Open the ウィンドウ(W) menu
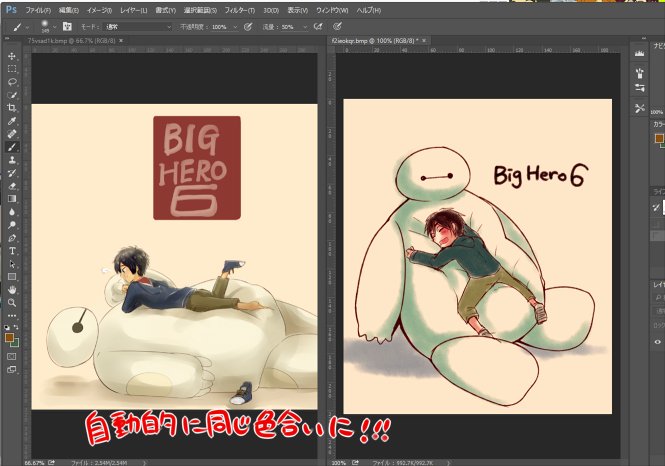The height and width of the screenshot is (466, 665). [x=332, y=10]
